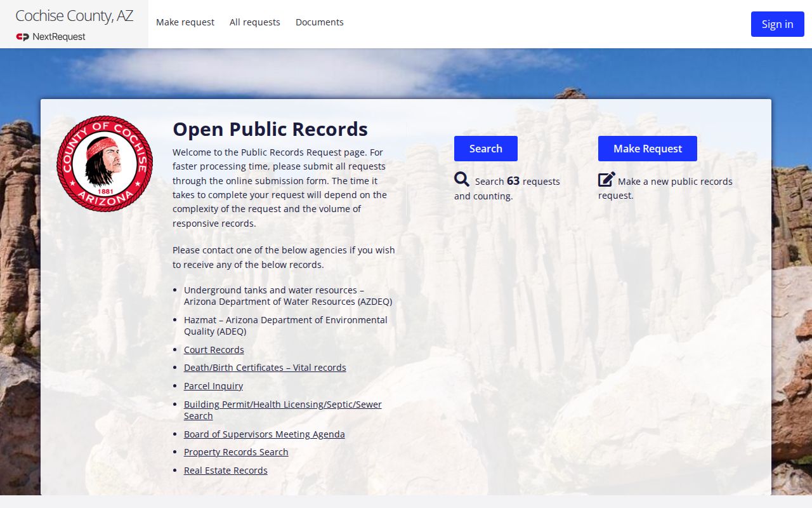Click the Hazmat – Arizona Department item

pyautogui.click(x=285, y=326)
